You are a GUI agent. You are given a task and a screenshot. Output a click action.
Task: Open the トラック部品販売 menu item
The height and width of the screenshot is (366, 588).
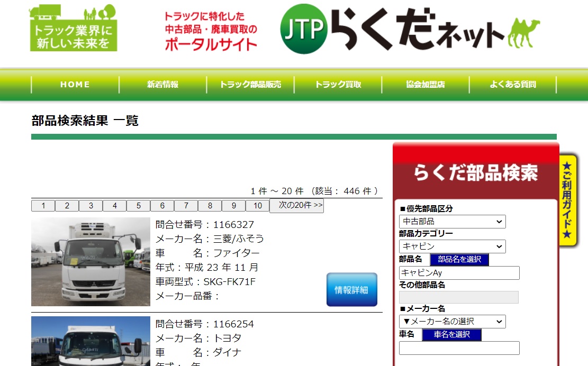click(250, 85)
